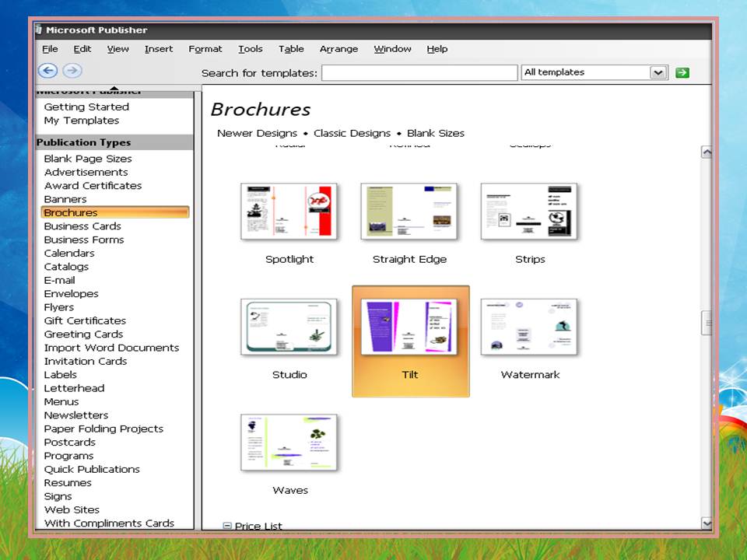
Task: Open the Table menu
Action: coord(291,49)
